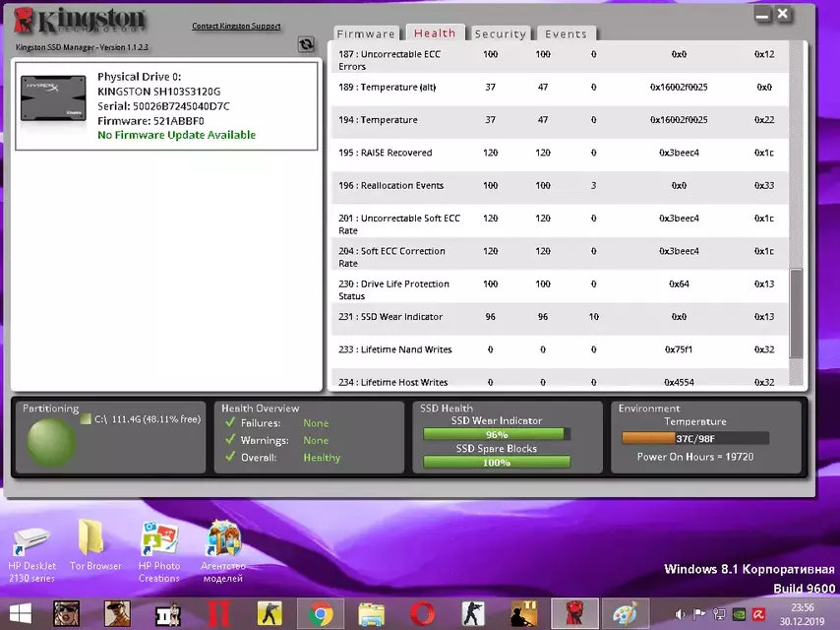The width and height of the screenshot is (840, 630).
Task: Select '204 : Soft ECC Correction Rate' row
Action: 560,254
